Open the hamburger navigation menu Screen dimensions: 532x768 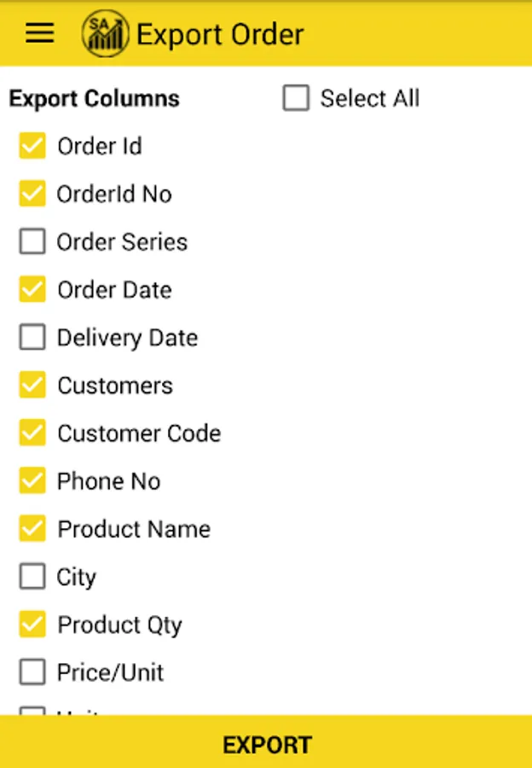click(39, 33)
